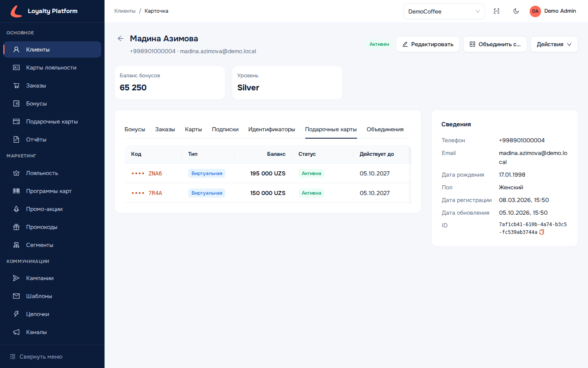Open gift card code 7R4A
588x368 pixels.
(147, 193)
